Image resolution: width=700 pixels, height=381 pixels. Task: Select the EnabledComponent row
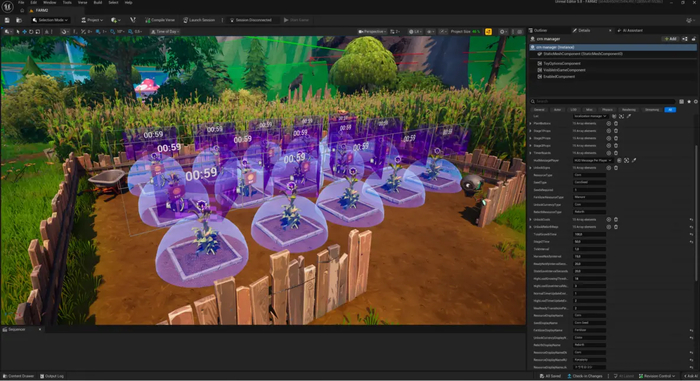click(612, 77)
